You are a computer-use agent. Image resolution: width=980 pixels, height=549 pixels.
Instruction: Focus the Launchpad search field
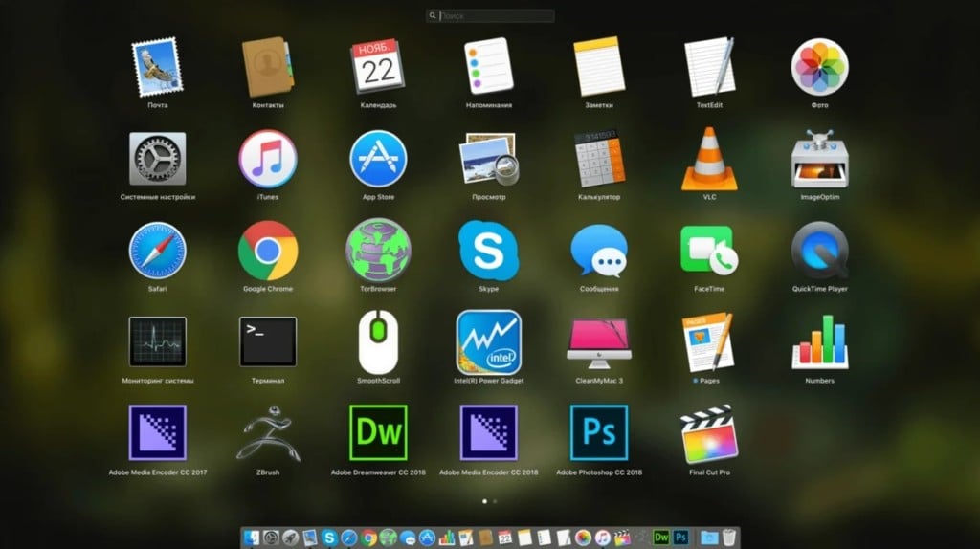click(490, 15)
